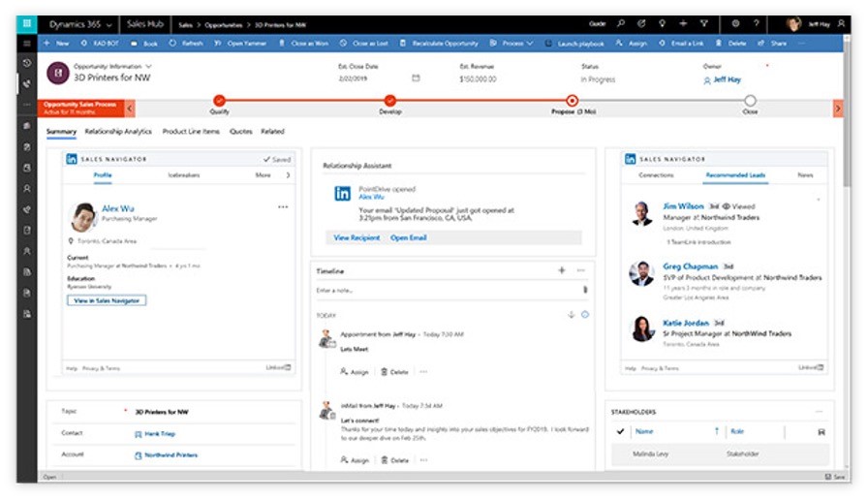The width and height of the screenshot is (868, 500).
Task: Switch to Relationship Analytics tab
Action: (118, 131)
